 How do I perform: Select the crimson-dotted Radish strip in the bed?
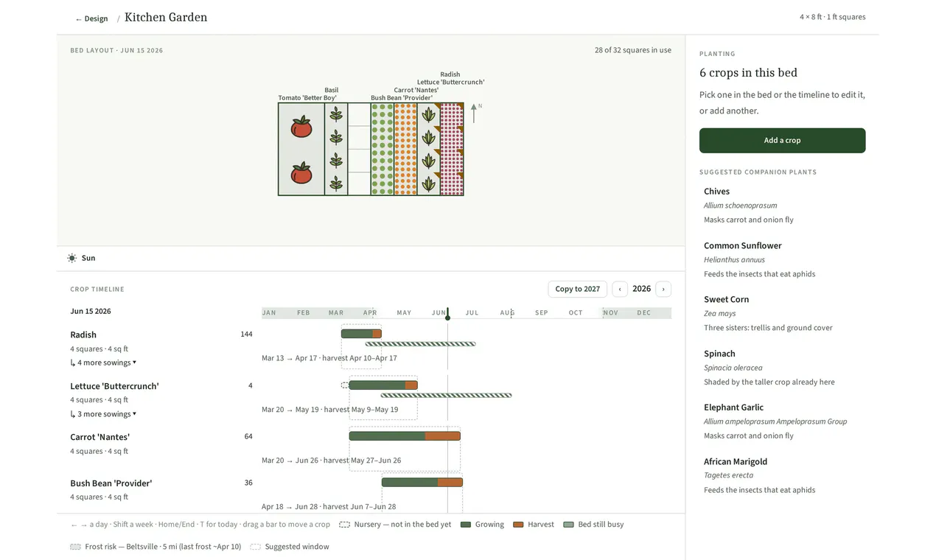point(452,149)
